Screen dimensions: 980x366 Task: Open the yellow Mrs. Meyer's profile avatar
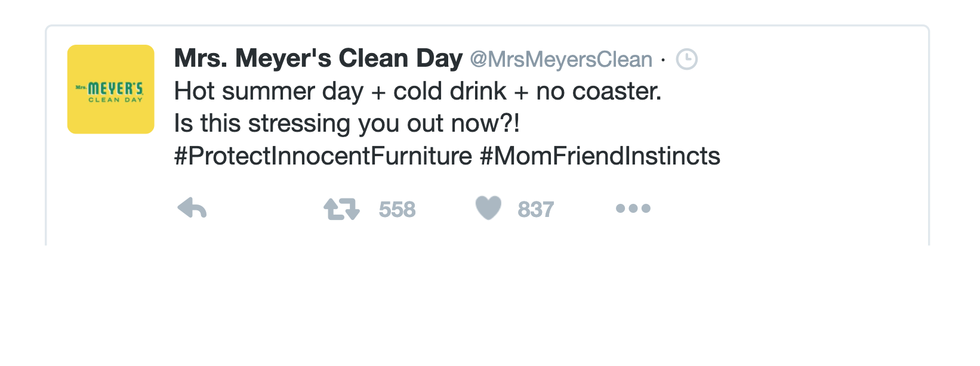click(111, 89)
